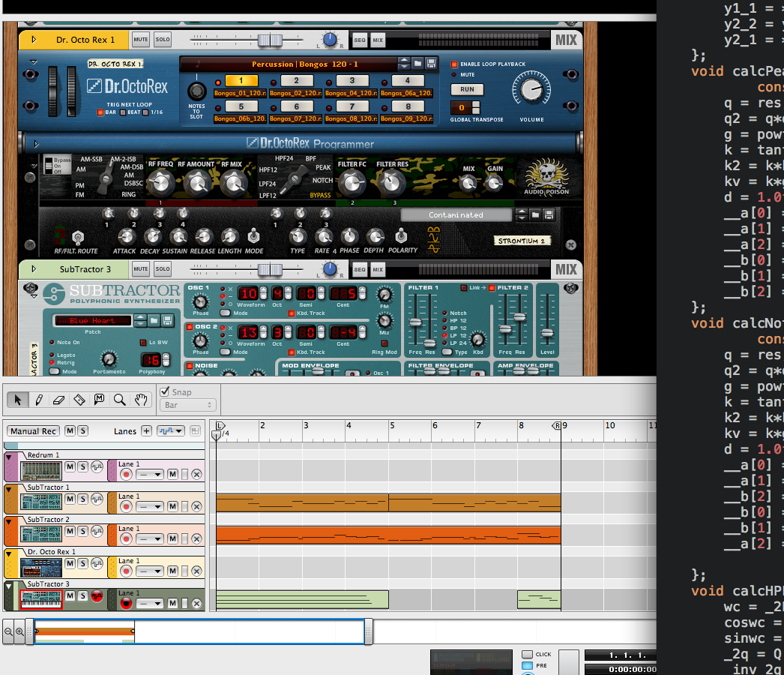This screenshot has width=784, height=675.
Task: Click the large MIX button on SubTractor 3
Action: point(566,269)
